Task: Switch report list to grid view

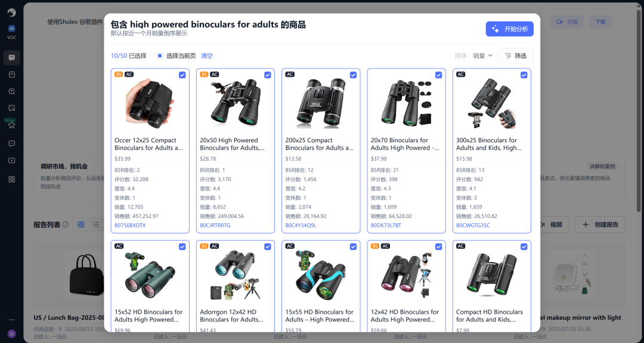Action: click(81, 224)
